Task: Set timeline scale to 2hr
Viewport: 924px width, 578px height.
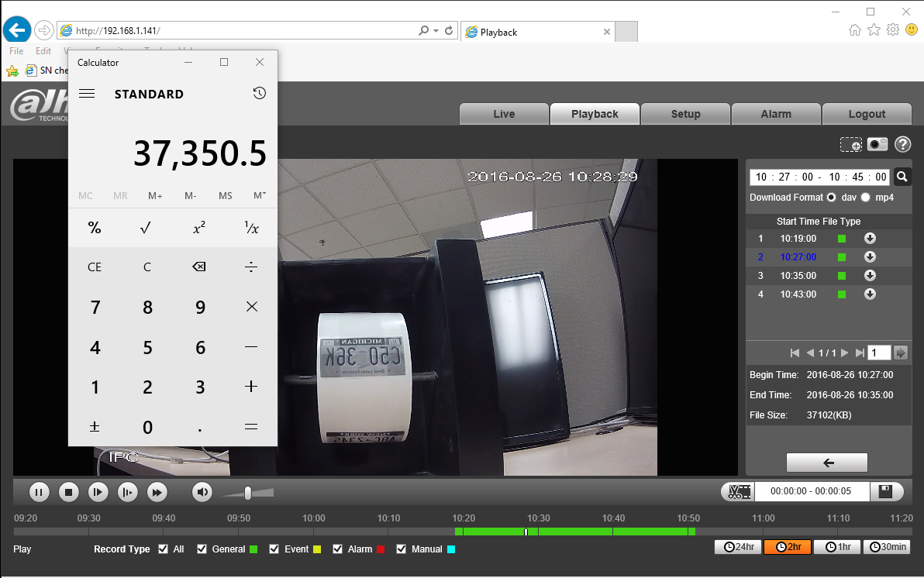Action: coord(788,547)
